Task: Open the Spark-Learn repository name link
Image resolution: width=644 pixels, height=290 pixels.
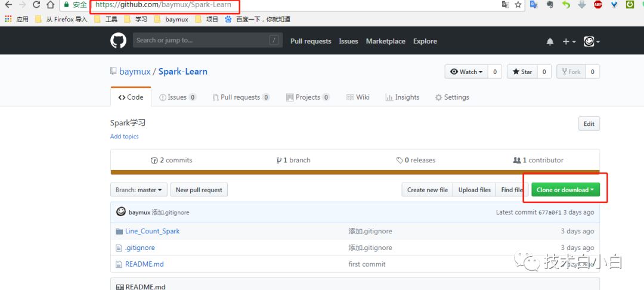Action: pyautogui.click(x=183, y=72)
